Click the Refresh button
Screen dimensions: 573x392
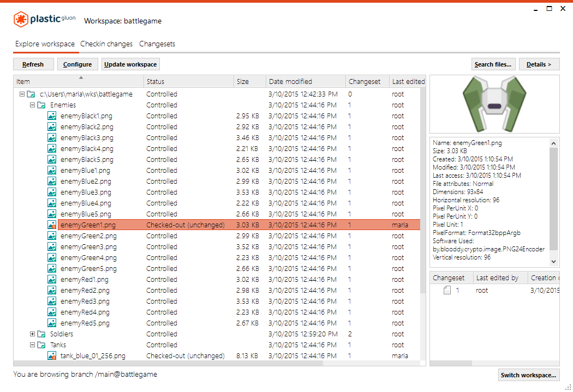33,64
